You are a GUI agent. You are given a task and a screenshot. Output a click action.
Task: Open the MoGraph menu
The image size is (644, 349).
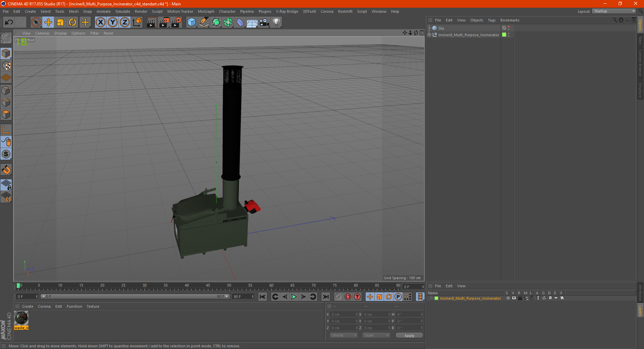206,11
